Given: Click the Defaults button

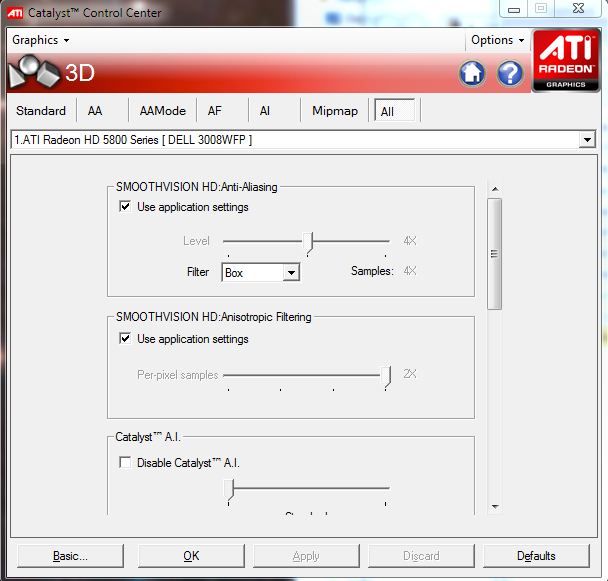Looking at the screenshot, I should 537,556.
